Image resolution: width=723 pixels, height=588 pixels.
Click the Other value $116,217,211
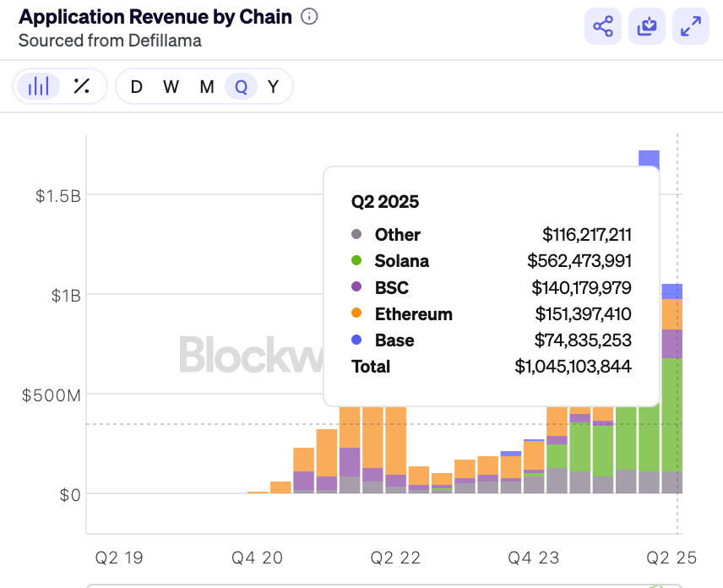pyautogui.click(x=586, y=235)
